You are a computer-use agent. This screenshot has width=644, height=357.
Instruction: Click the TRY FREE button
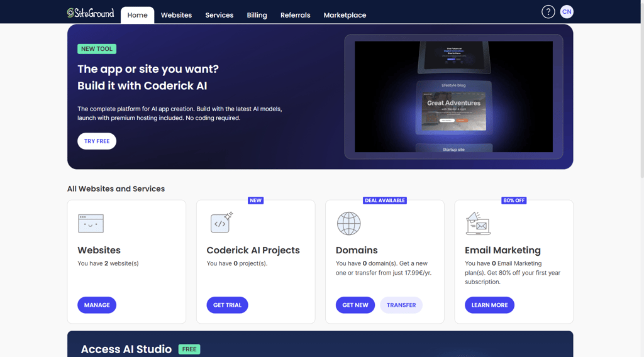tap(97, 141)
